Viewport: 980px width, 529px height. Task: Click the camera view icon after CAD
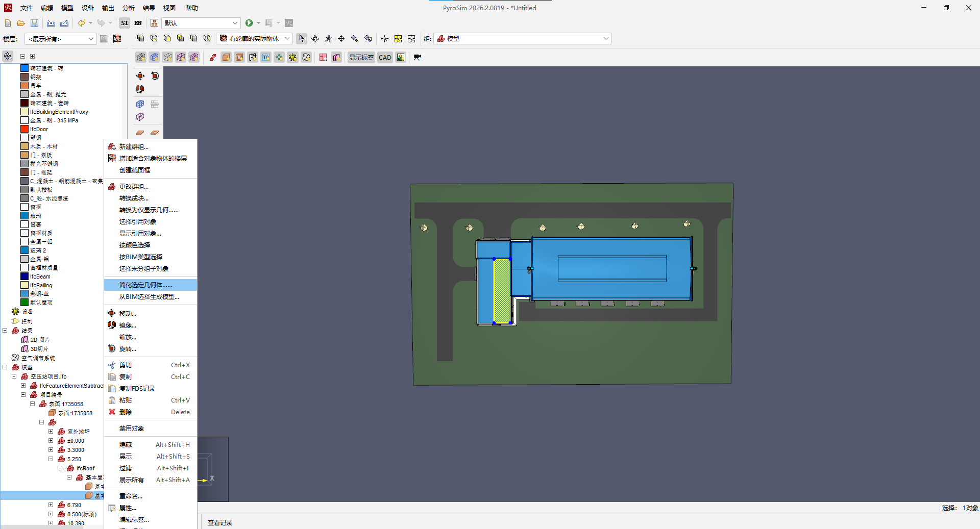tap(418, 57)
